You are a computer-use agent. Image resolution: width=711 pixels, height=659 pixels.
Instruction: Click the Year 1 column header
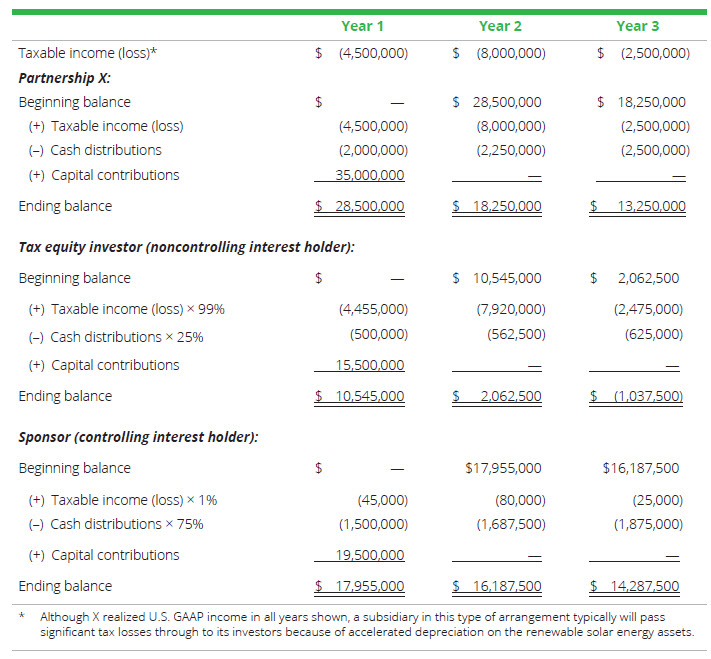(x=357, y=26)
